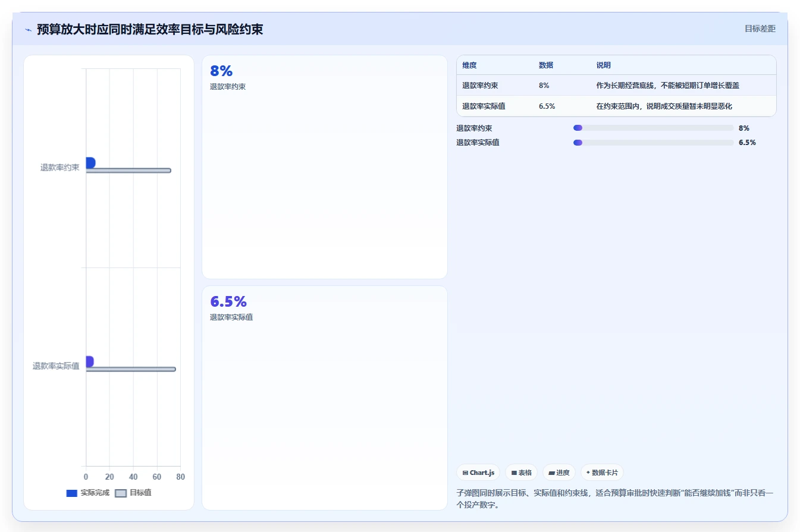
Task: Click the 目标差距 label in header
Action: [760, 29]
